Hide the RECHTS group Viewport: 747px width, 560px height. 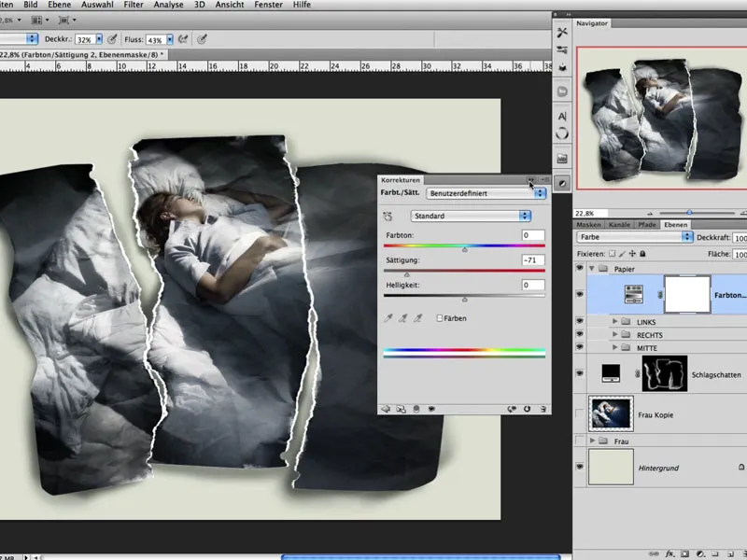pyautogui.click(x=580, y=334)
